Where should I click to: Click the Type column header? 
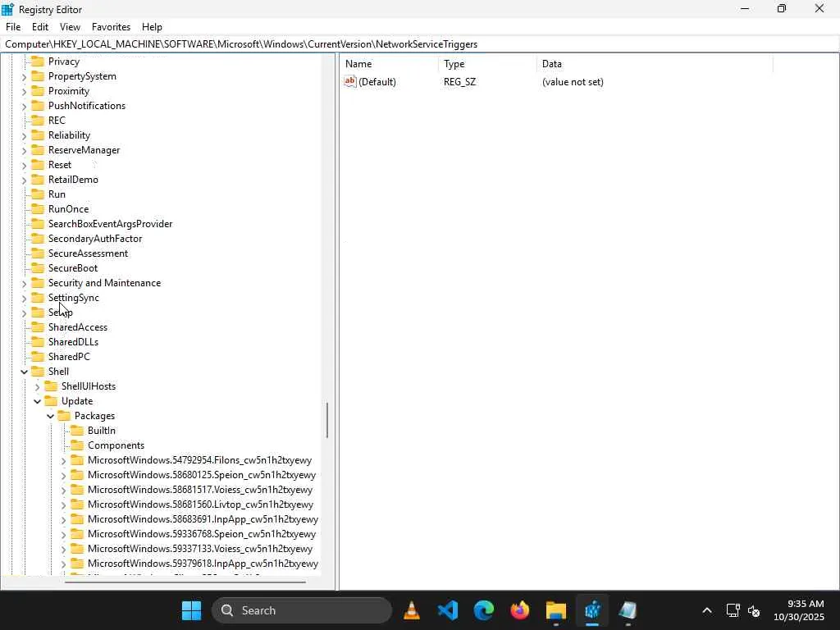click(x=487, y=64)
